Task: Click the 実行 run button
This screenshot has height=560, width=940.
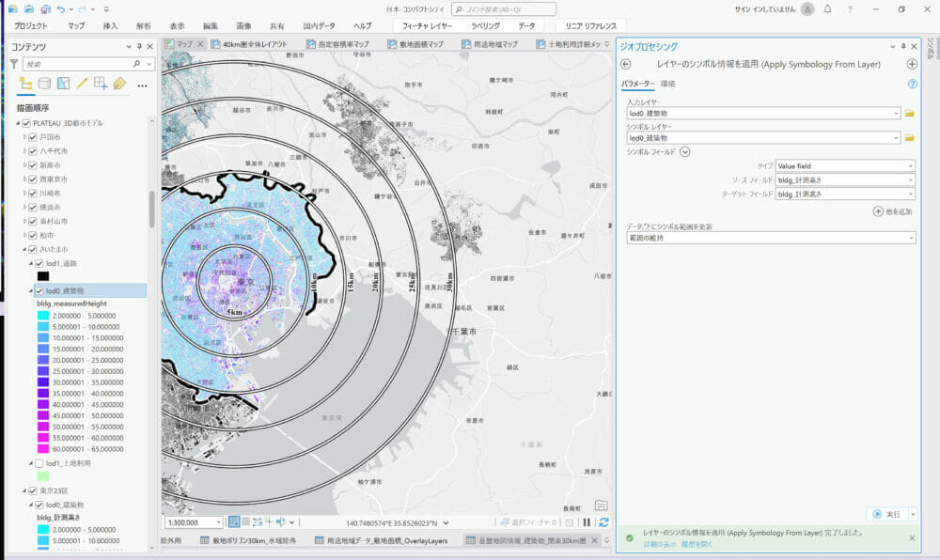Action: (x=887, y=514)
